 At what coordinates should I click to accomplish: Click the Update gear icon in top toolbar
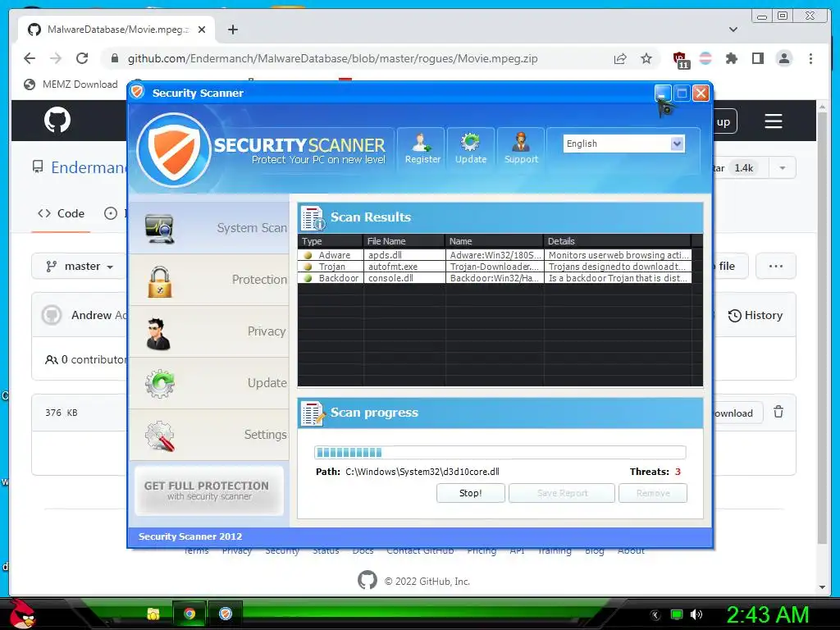click(x=470, y=142)
